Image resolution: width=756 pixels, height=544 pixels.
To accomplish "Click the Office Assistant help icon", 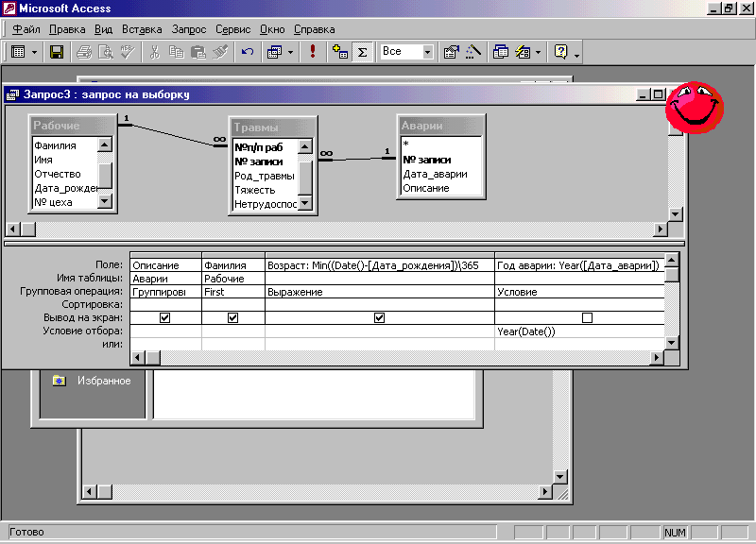I will click(560, 52).
